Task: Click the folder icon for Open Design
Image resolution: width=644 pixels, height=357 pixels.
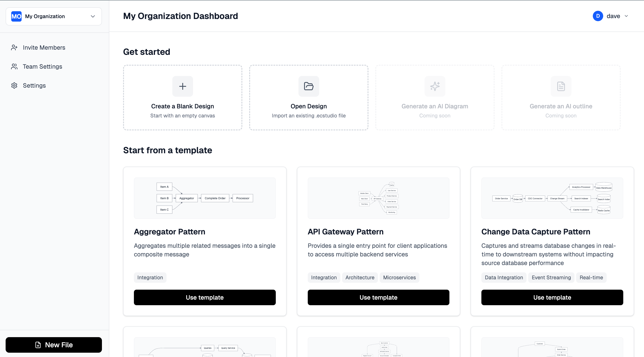Action: [x=308, y=86]
